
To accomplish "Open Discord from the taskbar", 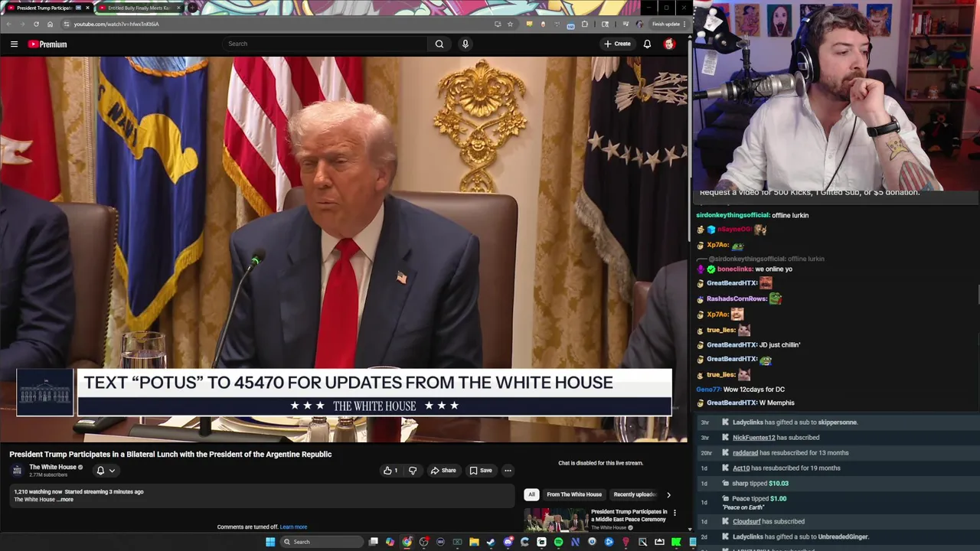I will click(508, 542).
